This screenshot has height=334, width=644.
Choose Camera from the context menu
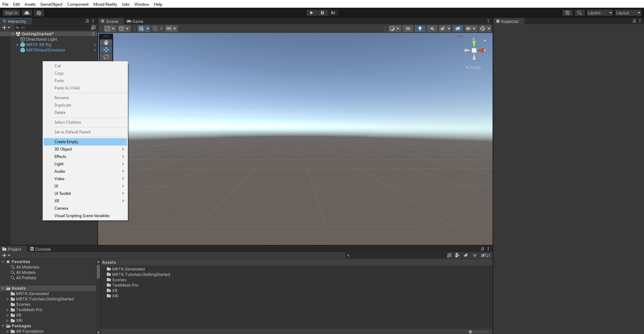(x=85, y=208)
